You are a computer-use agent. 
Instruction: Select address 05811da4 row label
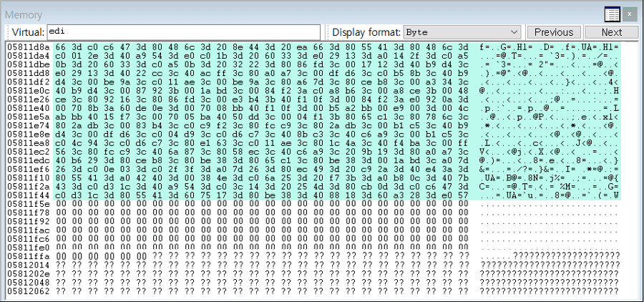(x=29, y=54)
